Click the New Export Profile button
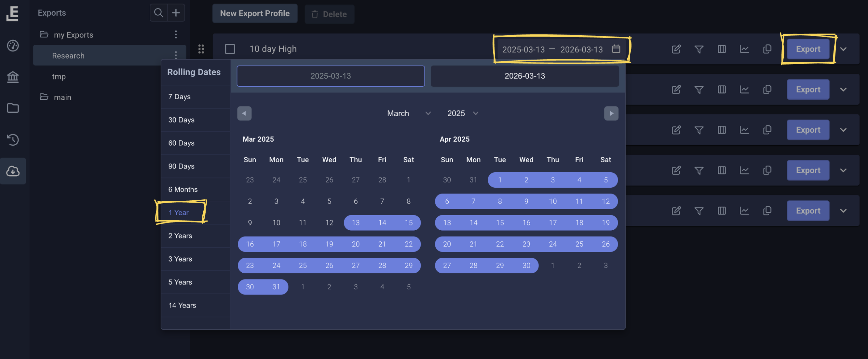The height and width of the screenshot is (359, 868). coord(255,13)
